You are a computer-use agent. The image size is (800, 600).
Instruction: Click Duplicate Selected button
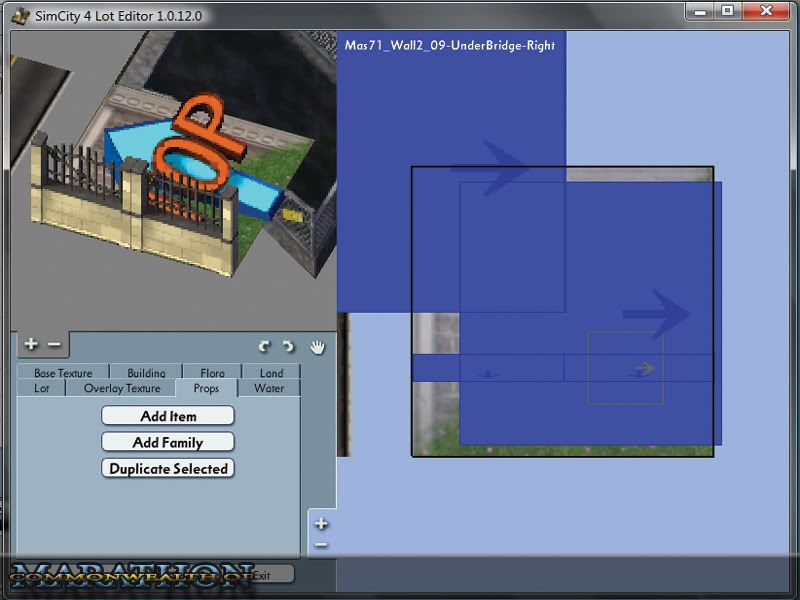[168, 468]
